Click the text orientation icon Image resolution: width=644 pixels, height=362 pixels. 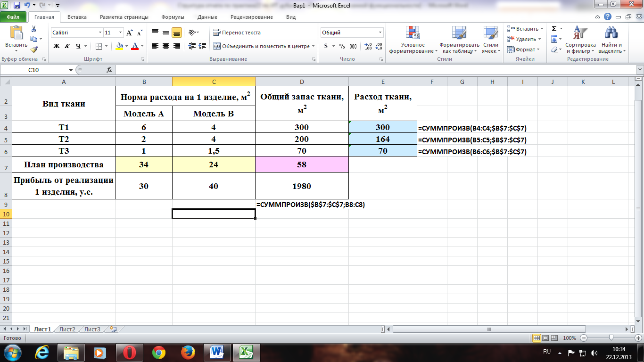(x=192, y=33)
